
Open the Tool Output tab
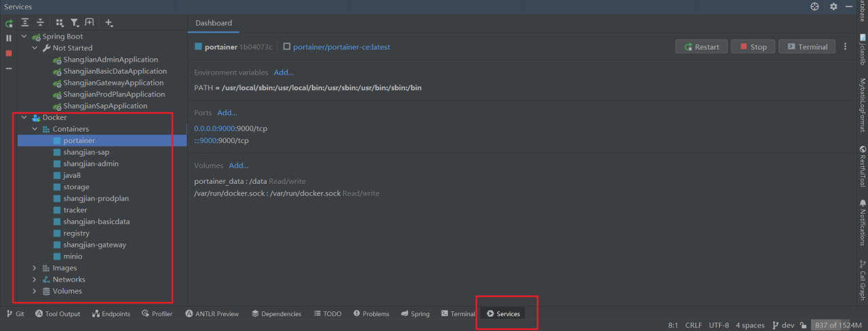[58, 314]
